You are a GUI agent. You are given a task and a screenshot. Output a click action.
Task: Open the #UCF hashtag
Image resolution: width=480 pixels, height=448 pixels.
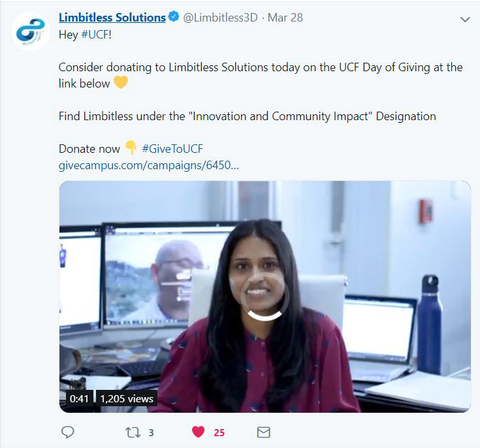95,35
